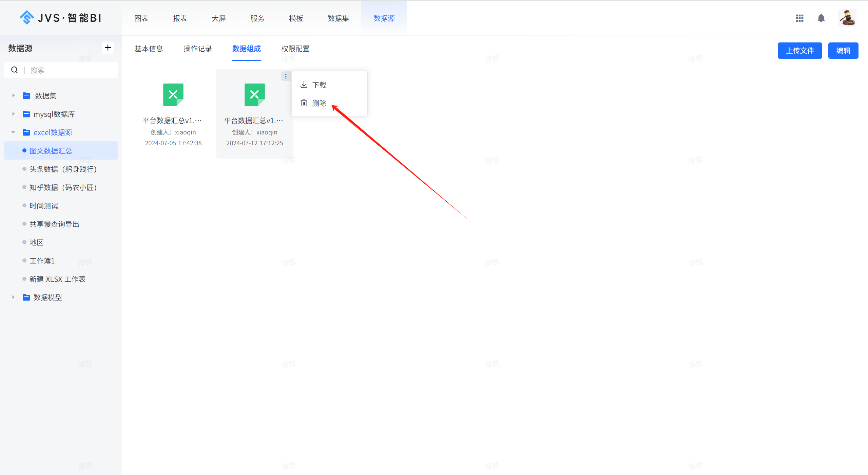
Task: Collapse the excel数据源 folder
Action: pyautogui.click(x=13, y=132)
